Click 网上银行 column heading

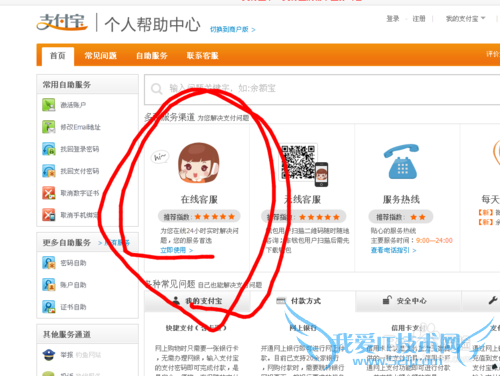303,328
